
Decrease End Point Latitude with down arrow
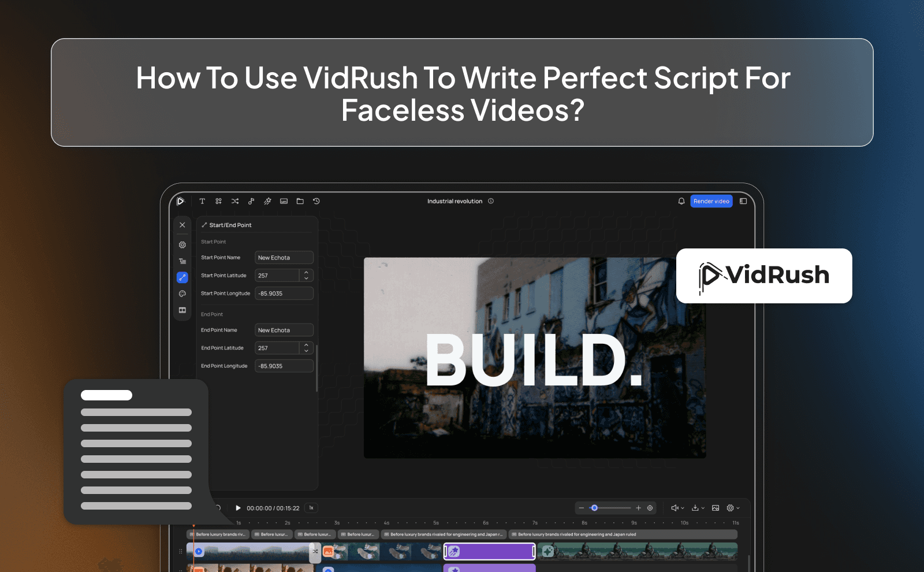coord(307,351)
